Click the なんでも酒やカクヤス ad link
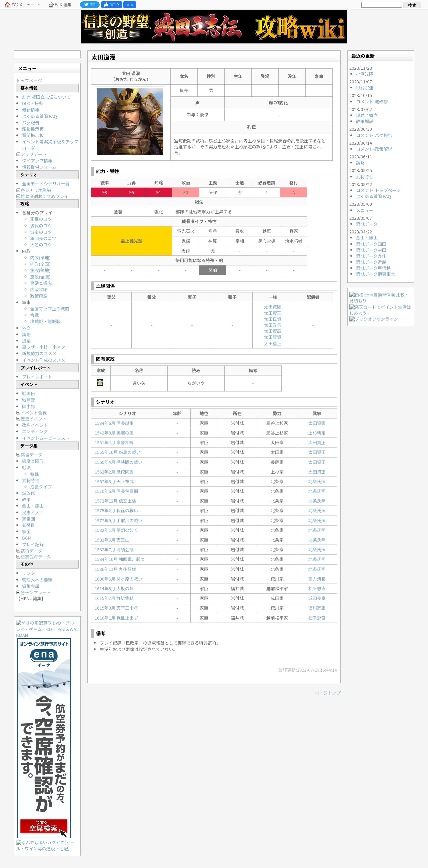This screenshot has height=868, width=428. pos(45,845)
